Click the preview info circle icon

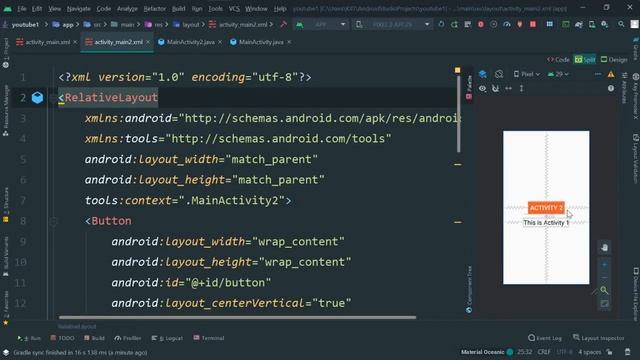click(x=611, y=88)
